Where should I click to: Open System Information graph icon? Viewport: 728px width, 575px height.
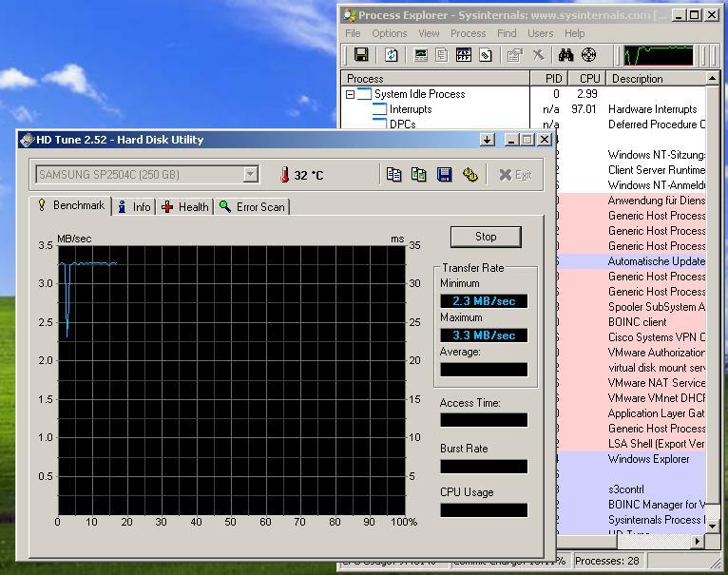(421, 55)
